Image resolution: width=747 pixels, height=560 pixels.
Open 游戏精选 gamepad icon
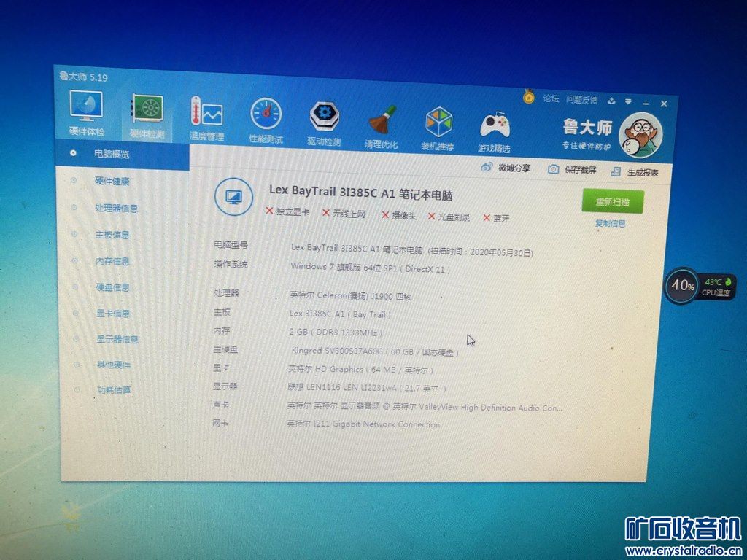tap(494, 132)
